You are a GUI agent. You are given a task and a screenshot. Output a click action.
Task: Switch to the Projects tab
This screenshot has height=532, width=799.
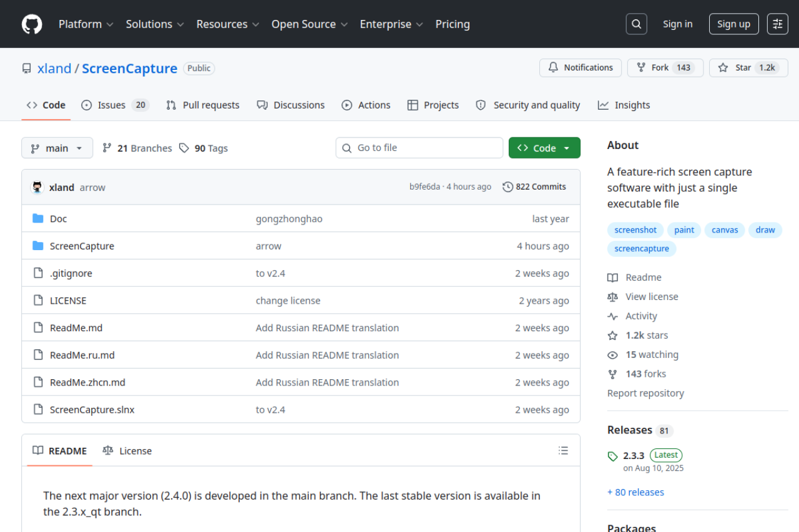(433, 105)
